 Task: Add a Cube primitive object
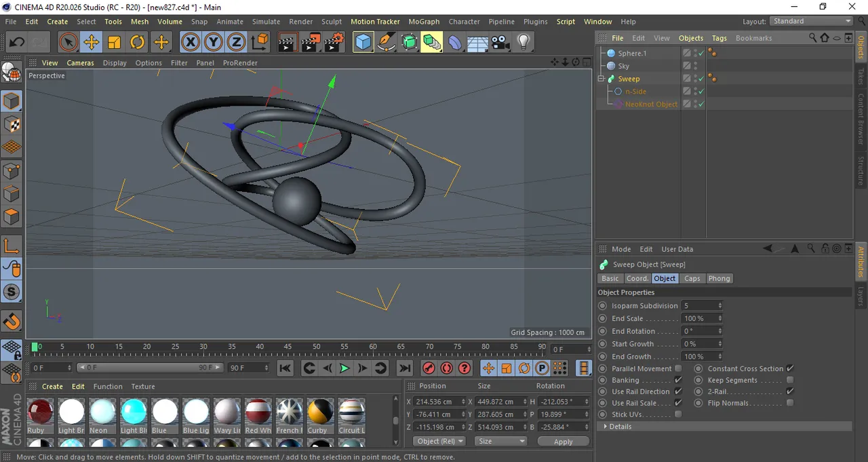tap(363, 43)
